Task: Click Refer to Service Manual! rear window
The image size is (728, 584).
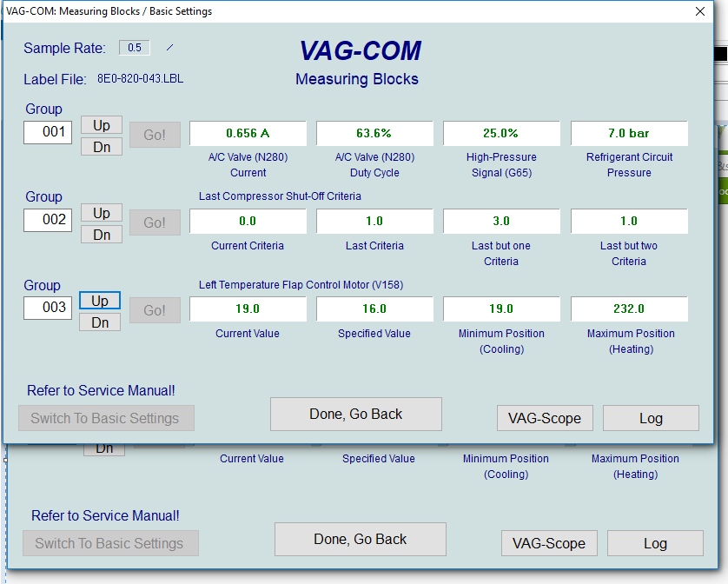Action: click(105, 515)
